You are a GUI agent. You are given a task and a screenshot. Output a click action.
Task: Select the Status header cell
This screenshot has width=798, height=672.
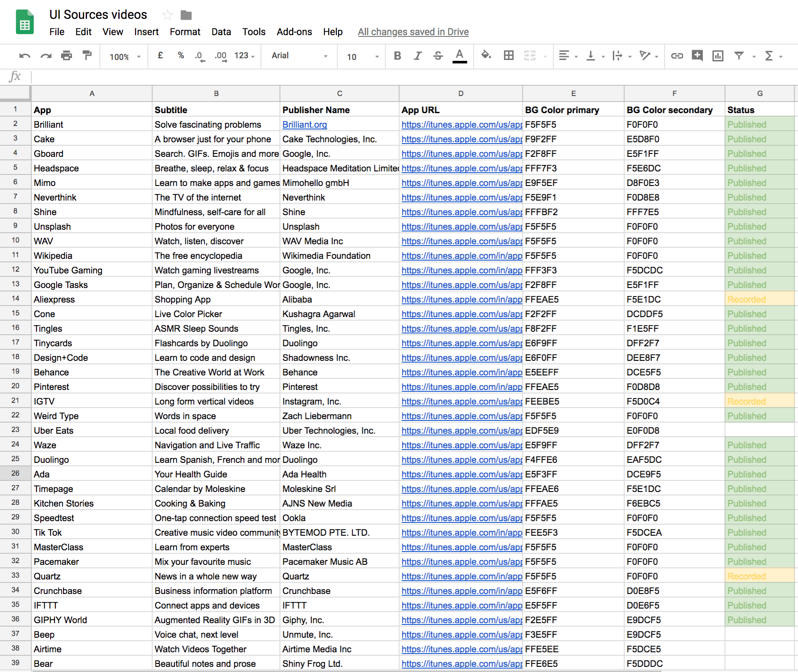pos(759,110)
